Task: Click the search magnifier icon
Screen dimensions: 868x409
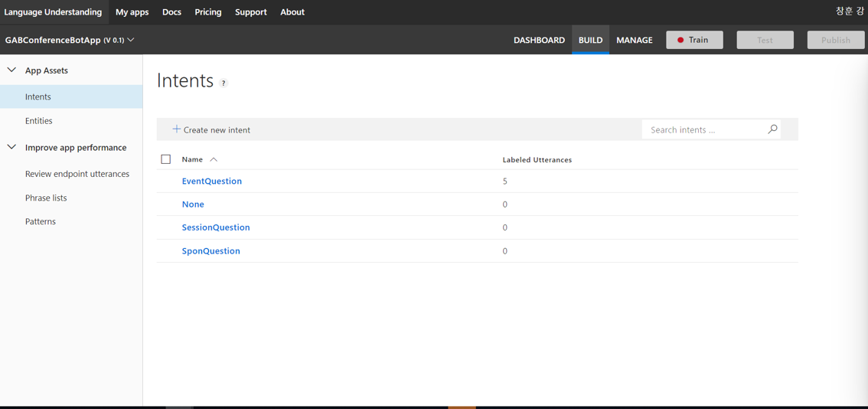Action: coord(773,129)
